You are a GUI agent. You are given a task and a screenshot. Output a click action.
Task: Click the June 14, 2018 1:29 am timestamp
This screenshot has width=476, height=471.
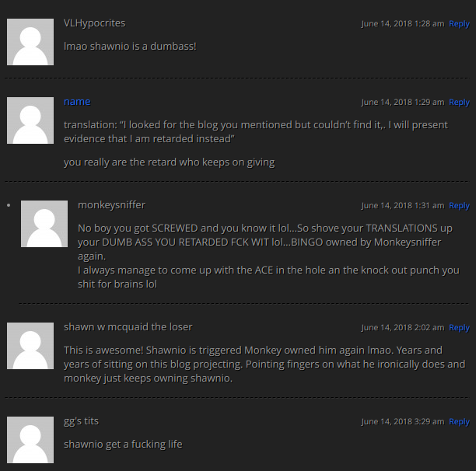pos(403,103)
